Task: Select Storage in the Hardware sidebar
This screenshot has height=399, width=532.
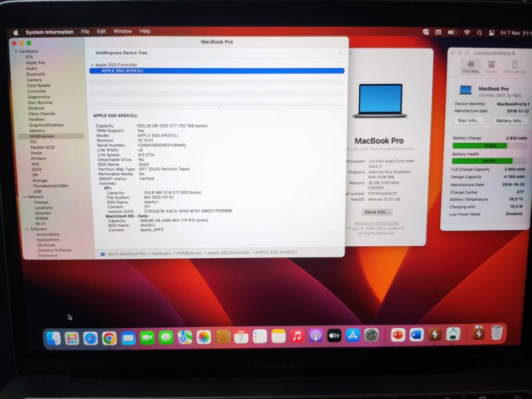Action: coord(40,181)
